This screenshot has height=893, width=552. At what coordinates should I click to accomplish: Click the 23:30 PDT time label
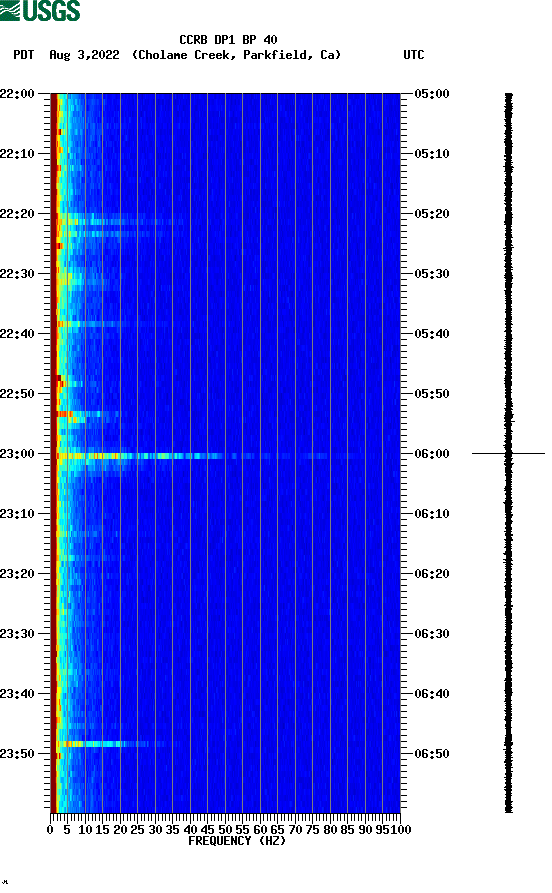coord(17,634)
